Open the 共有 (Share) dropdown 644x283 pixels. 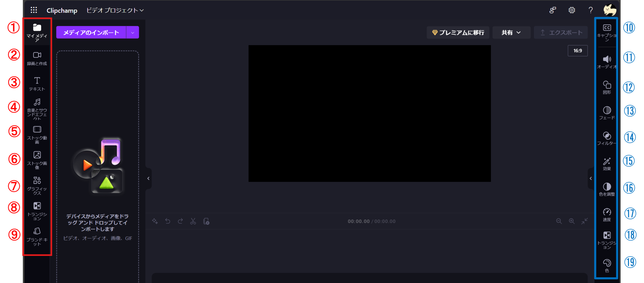tap(511, 32)
